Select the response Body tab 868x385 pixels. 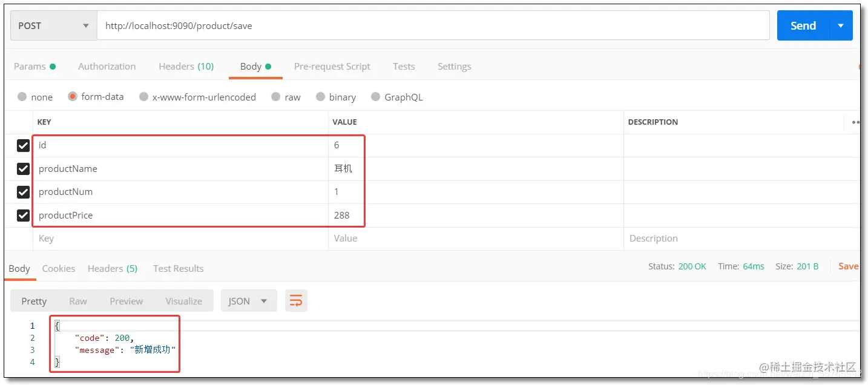[x=19, y=269]
